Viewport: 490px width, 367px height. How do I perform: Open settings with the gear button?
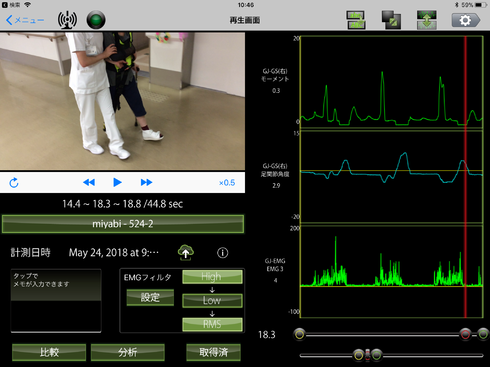tap(466, 20)
